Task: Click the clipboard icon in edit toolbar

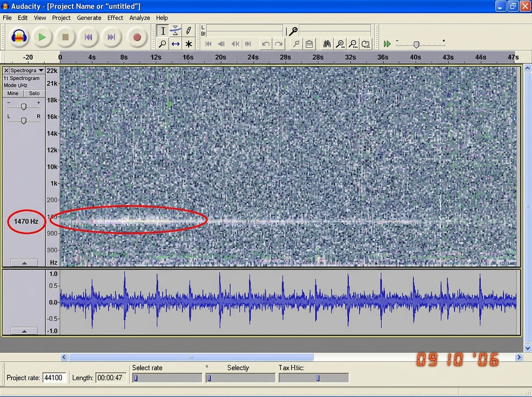Action: [x=309, y=43]
